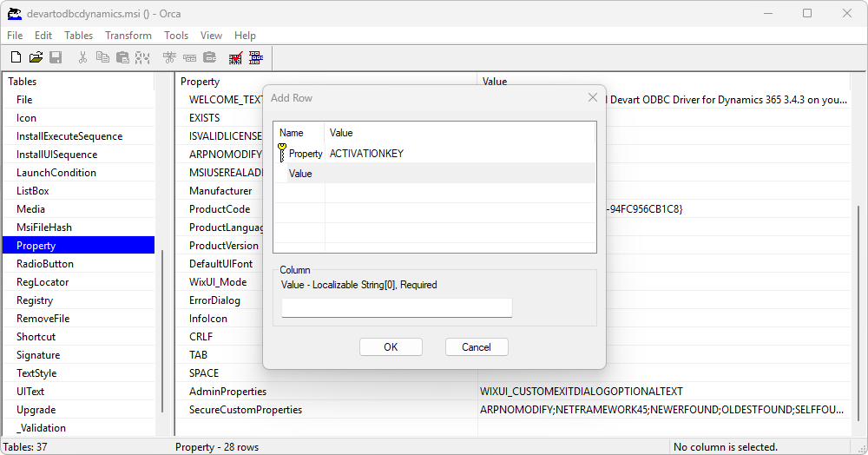
Task: Open the View menu
Action: (211, 36)
